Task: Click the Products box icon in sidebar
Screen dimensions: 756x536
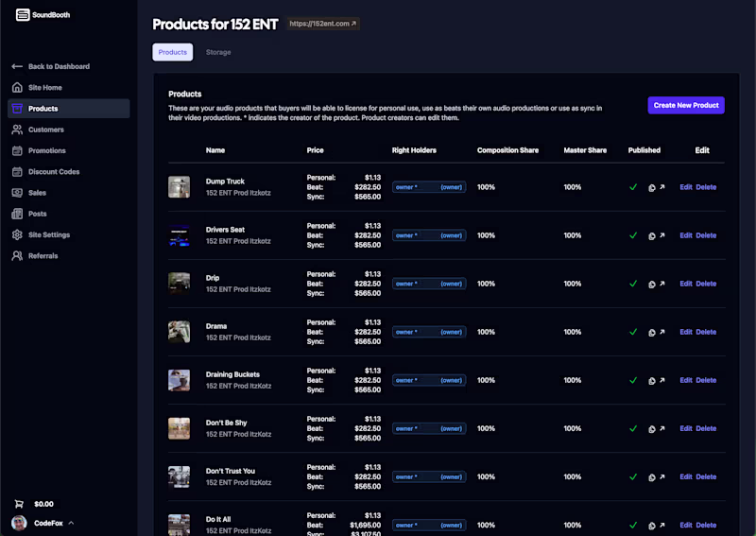Action: tap(17, 109)
